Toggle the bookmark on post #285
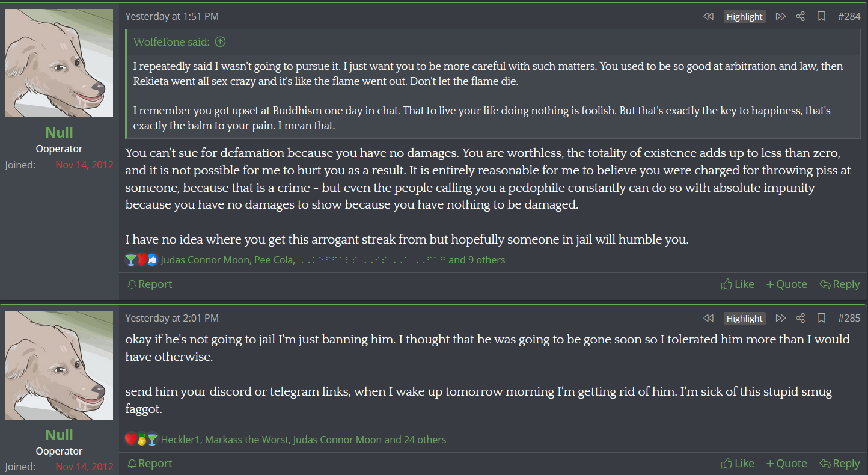This screenshot has height=475, width=868. tap(821, 319)
